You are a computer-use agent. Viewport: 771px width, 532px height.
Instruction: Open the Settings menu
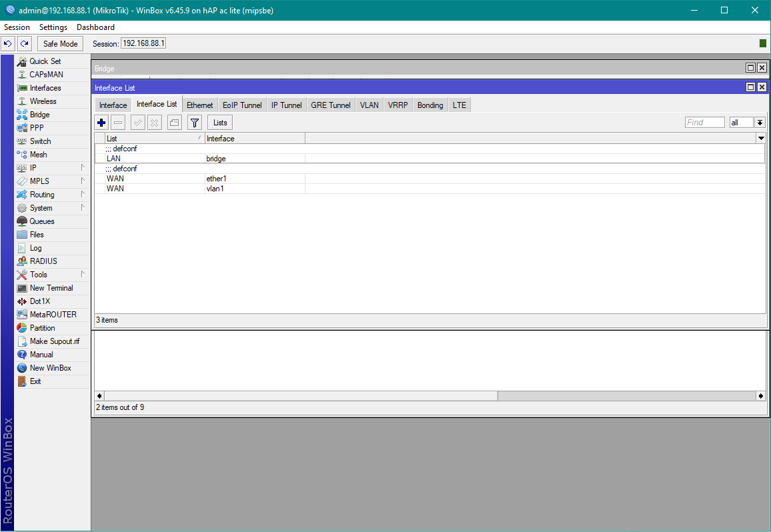click(53, 27)
